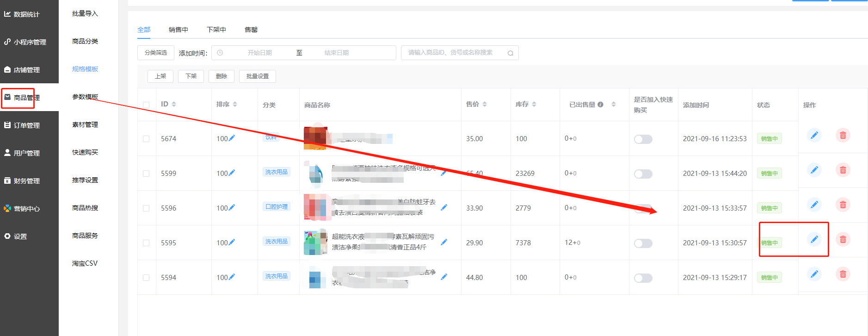Switch to the 下架中 tab
Screen dimensions: 868x336
[216, 30]
